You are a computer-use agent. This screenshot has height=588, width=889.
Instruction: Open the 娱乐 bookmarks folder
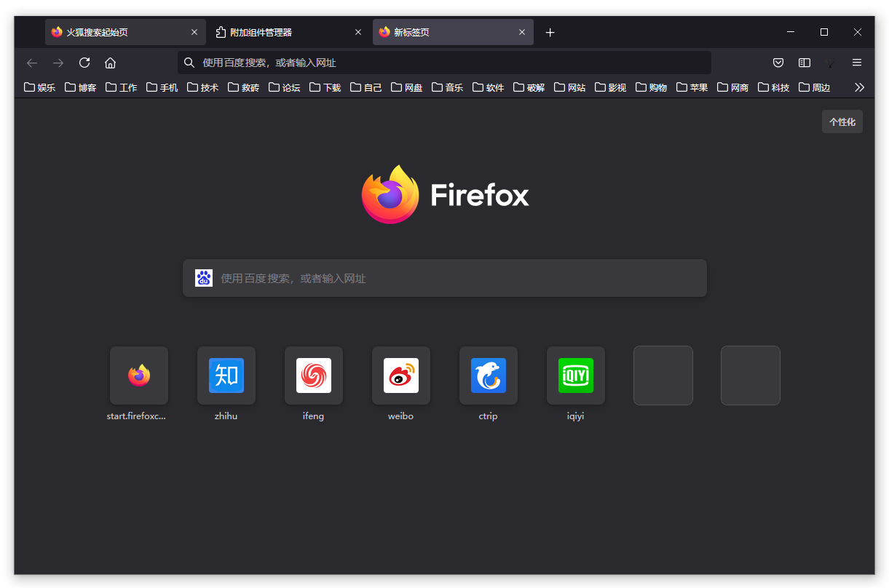(39, 87)
